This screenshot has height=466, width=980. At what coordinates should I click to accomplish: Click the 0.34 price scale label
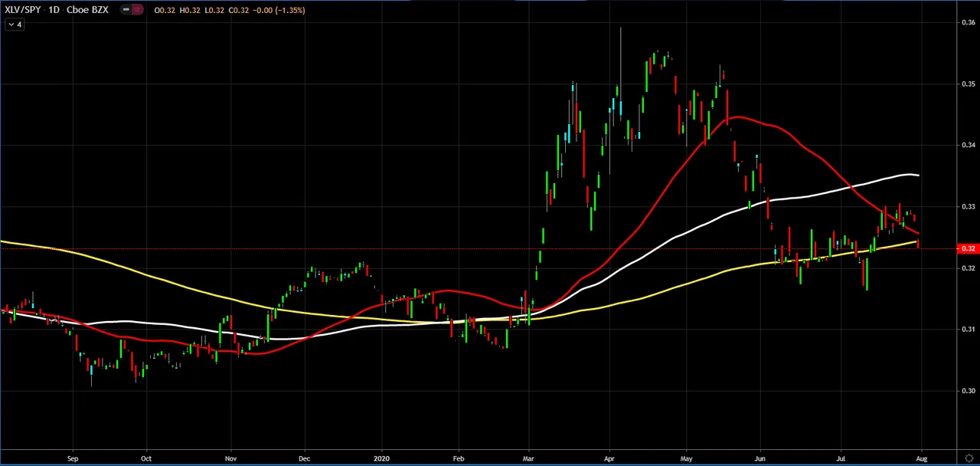coord(968,145)
